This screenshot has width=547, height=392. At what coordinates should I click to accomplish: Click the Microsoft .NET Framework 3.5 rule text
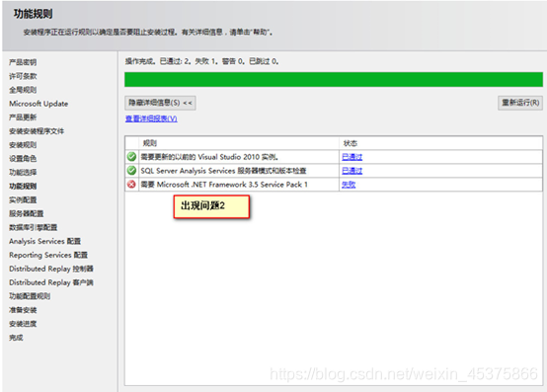tap(224, 185)
